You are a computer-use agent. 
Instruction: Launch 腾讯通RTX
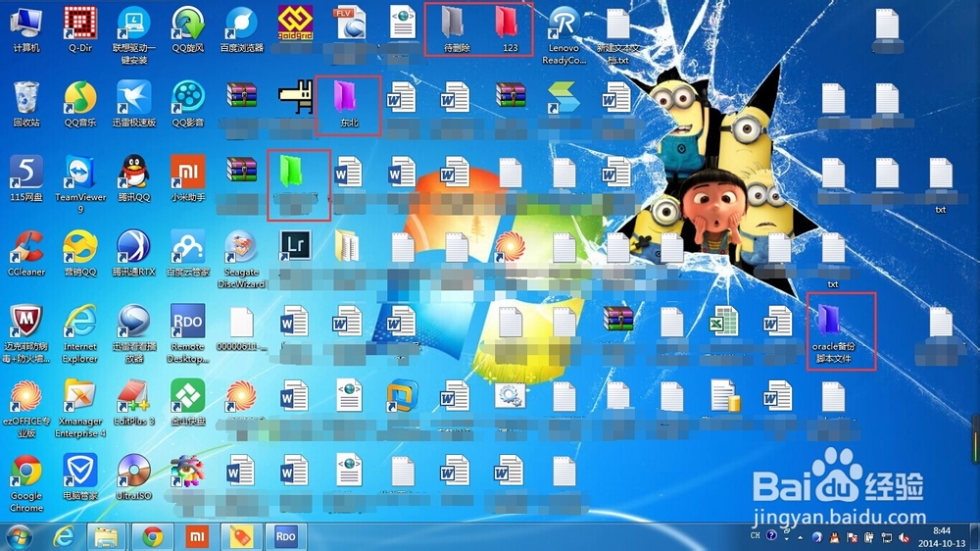(133, 253)
